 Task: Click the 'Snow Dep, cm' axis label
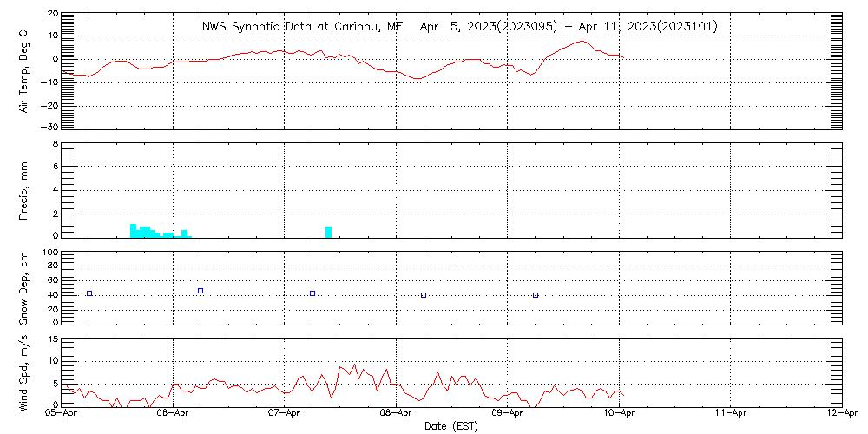(x=23, y=288)
